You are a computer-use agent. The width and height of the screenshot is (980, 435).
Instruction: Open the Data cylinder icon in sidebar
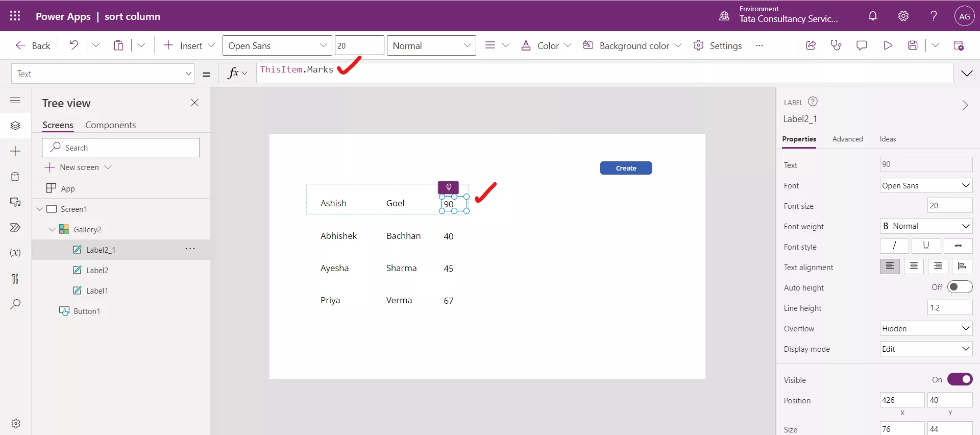[15, 177]
